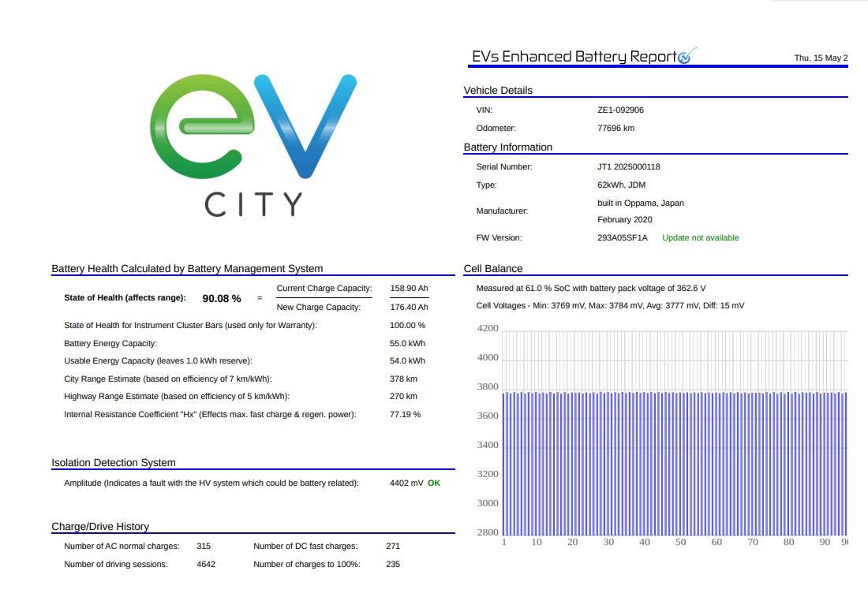Click the Battery Information section heading
Screen dimensions: 868x597
(x=507, y=147)
